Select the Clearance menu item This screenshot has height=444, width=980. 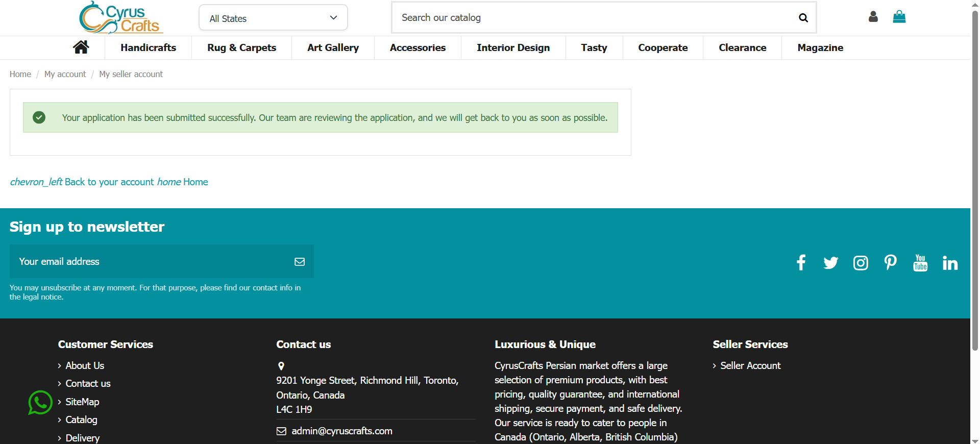pyautogui.click(x=742, y=47)
